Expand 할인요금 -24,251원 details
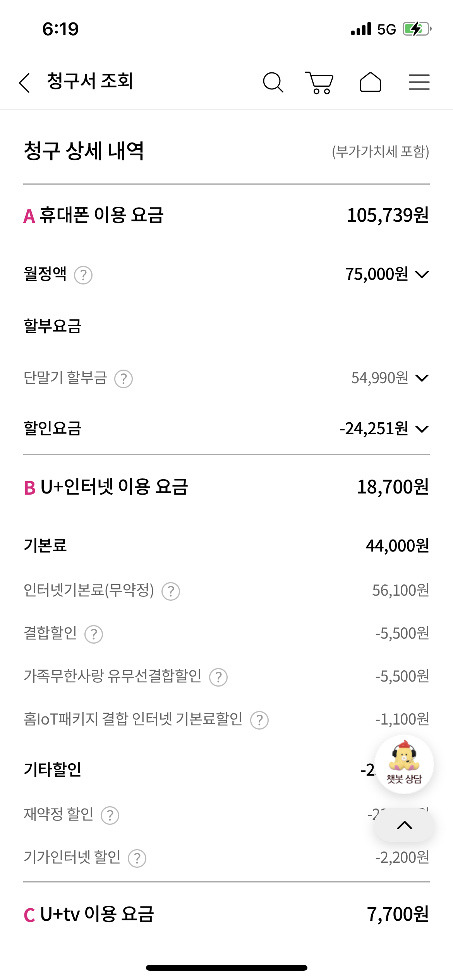Viewport: 453px width, 980px height. point(422,429)
